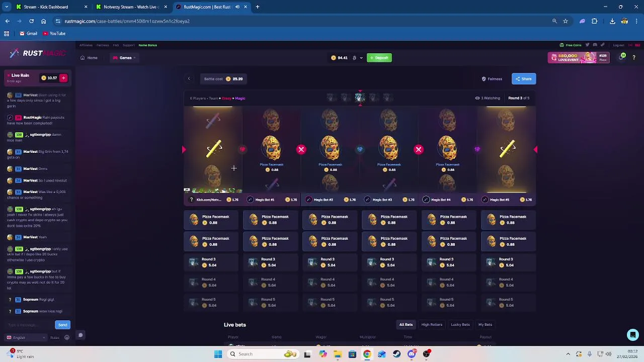644x362 pixels.
Task: Open the Gmail bookmark
Action: click(29, 34)
